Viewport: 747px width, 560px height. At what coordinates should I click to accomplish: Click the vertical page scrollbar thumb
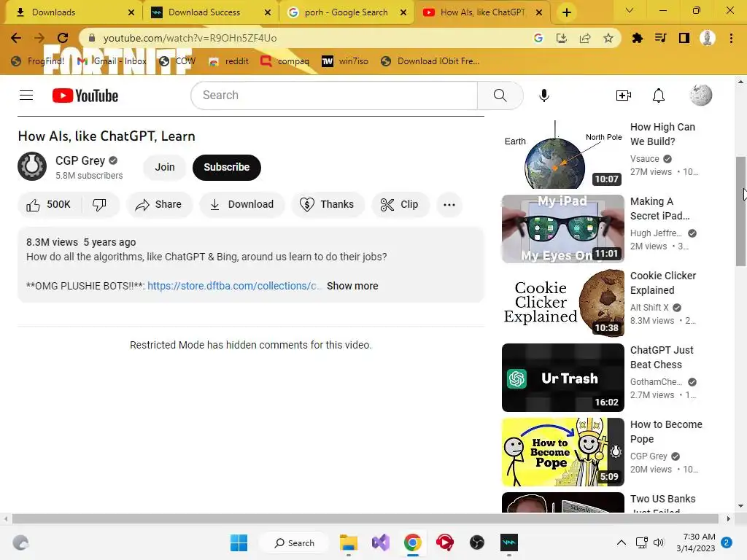(740, 211)
